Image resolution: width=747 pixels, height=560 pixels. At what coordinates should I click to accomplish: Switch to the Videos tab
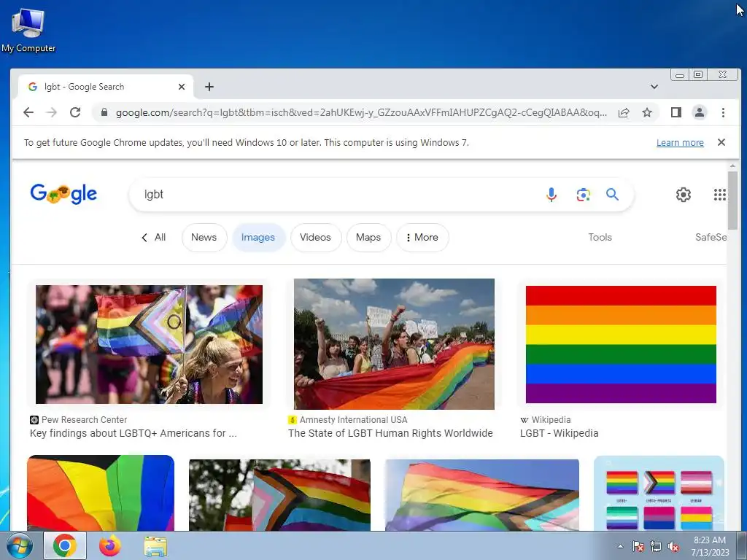315,237
